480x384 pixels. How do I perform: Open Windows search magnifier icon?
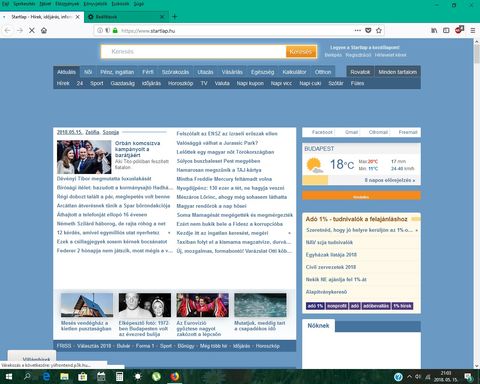27,377
